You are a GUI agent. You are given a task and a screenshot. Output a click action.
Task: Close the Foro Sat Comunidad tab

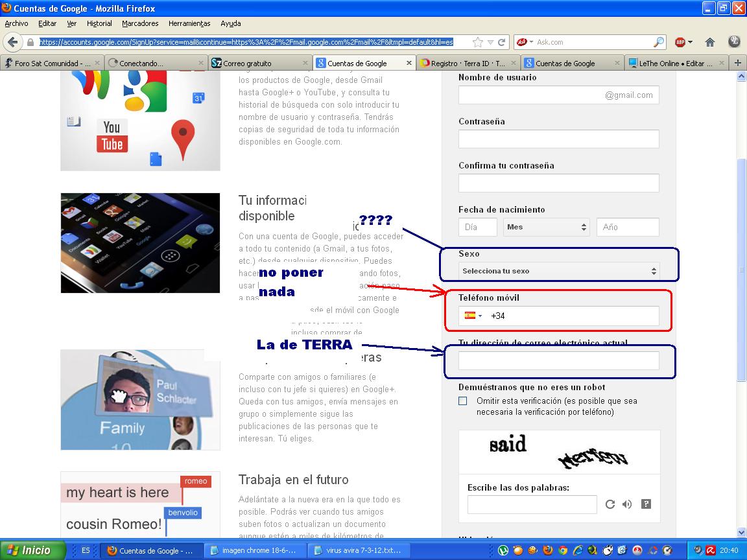click(97, 63)
